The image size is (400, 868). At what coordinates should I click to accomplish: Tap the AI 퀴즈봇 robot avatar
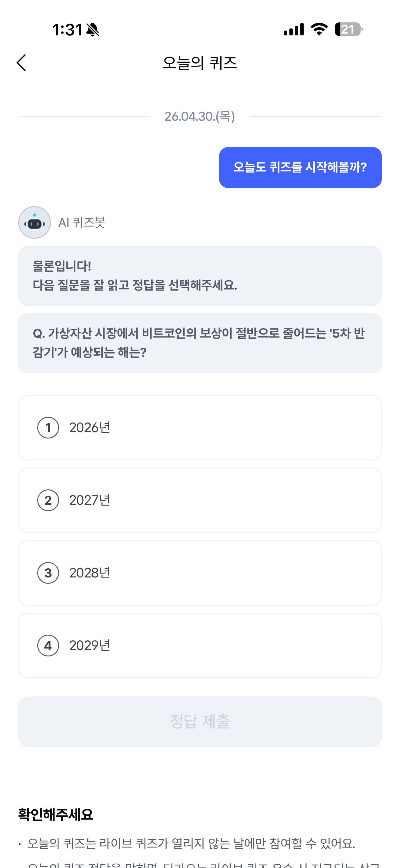35,222
